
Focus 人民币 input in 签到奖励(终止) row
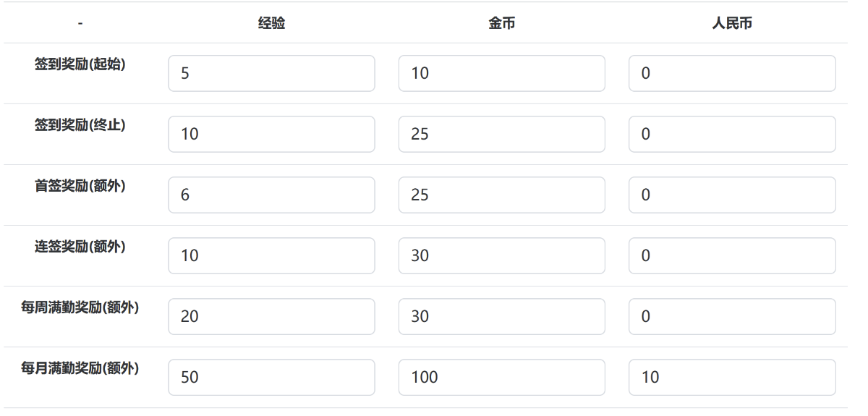click(x=731, y=134)
